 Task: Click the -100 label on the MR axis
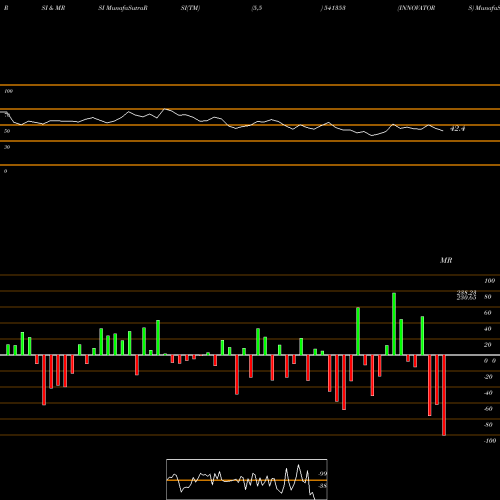(x=490, y=441)
